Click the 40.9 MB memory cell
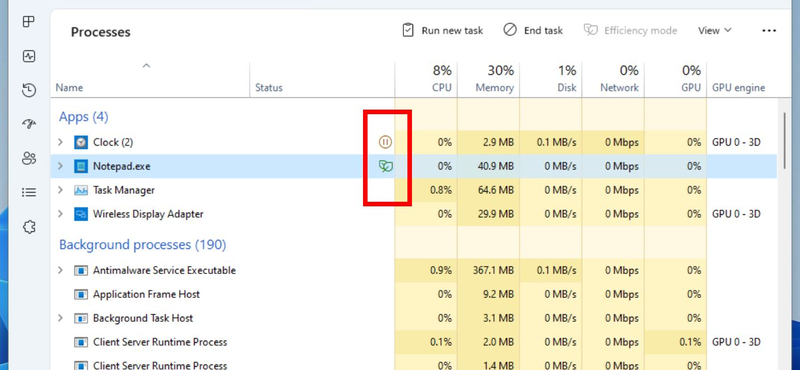This screenshot has width=800, height=370. tap(488, 166)
